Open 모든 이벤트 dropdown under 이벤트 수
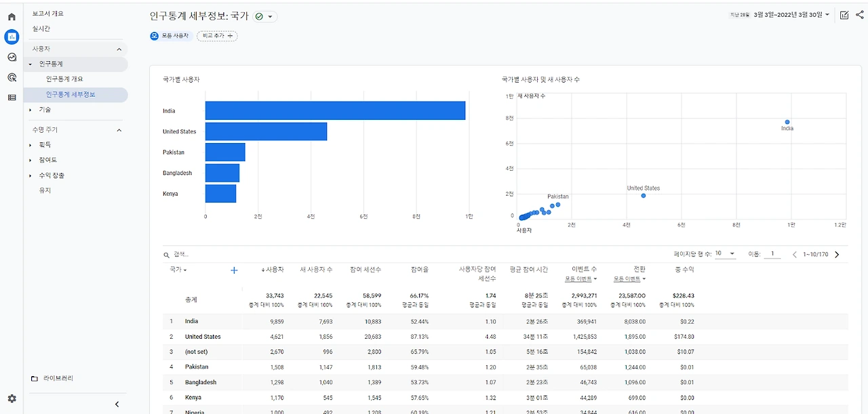 click(580, 278)
